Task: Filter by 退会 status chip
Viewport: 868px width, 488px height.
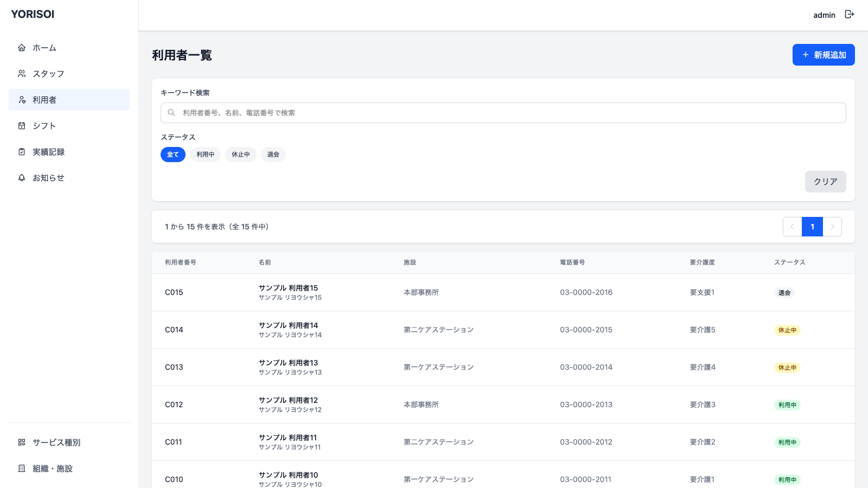Action: 273,155
